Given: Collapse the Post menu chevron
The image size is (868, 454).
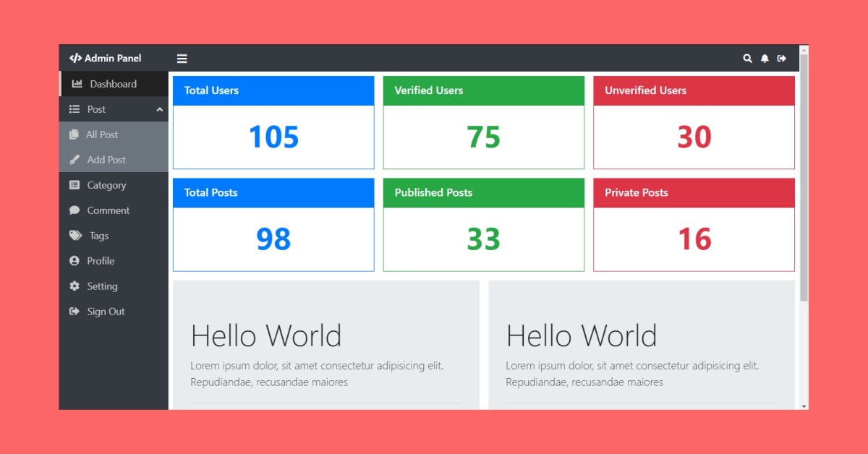Looking at the screenshot, I should pyautogui.click(x=160, y=108).
